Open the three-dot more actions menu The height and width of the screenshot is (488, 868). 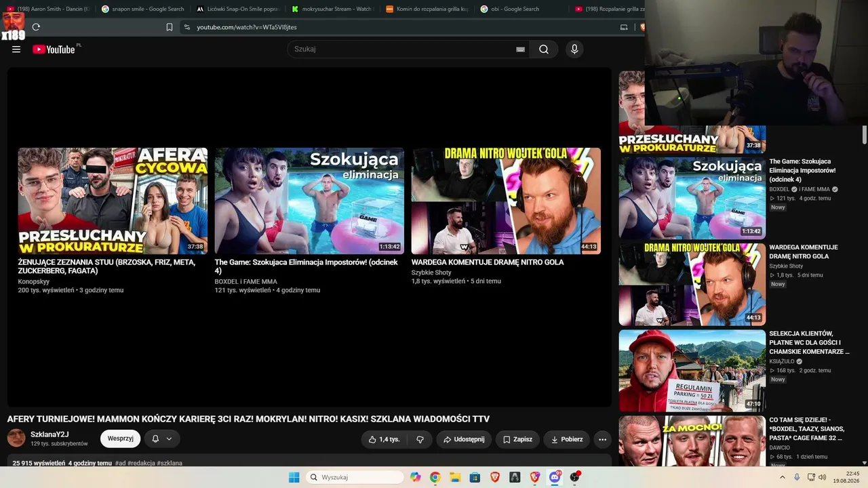coord(602,439)
